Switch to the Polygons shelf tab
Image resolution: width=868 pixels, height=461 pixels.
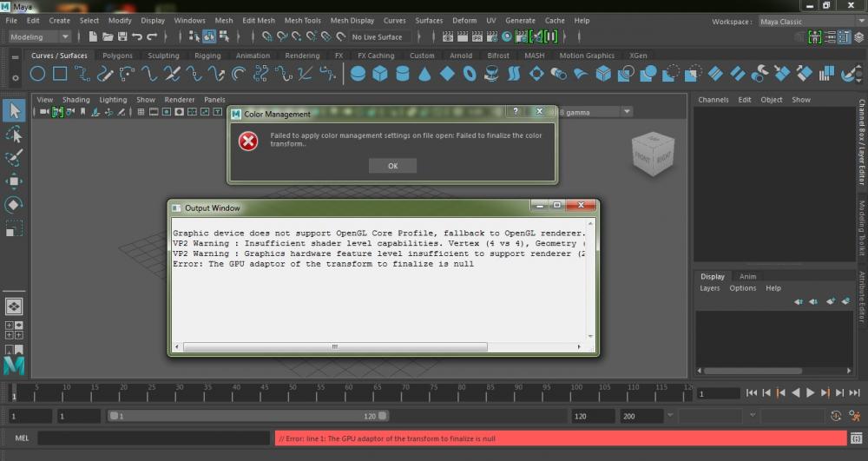(117, 56)
